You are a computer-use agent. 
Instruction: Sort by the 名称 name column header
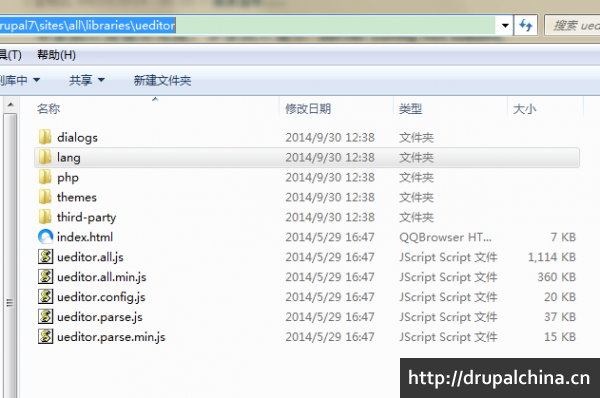pyautogui.click(x=48, y=109)
